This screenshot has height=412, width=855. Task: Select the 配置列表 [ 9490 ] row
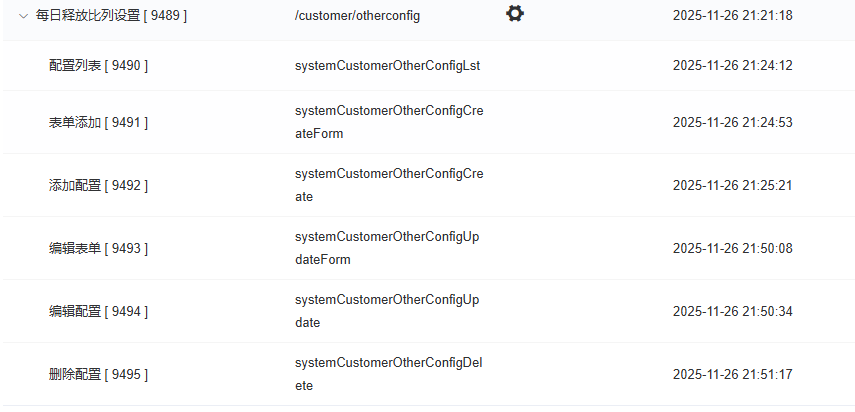tap(98, 66)
